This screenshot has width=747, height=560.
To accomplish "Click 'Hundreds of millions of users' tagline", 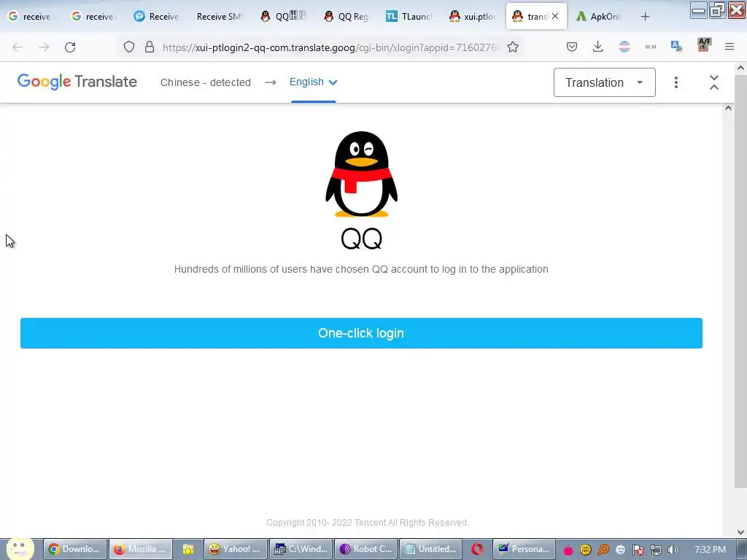I will pos(361,269).
